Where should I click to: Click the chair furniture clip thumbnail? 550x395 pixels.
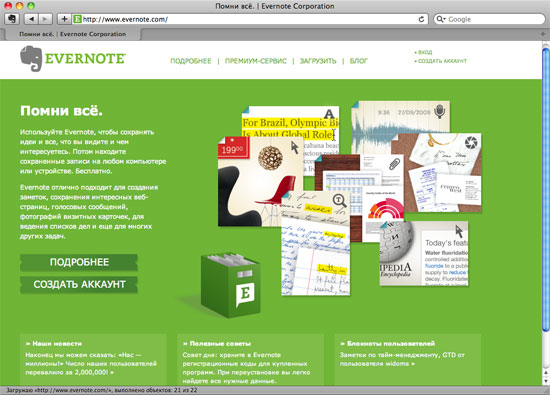[261, 181]
